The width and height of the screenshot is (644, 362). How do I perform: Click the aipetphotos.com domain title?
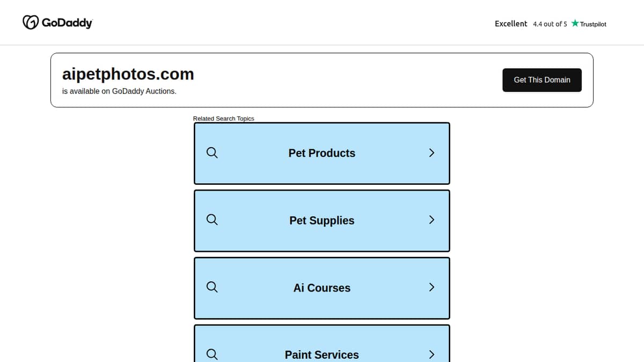pos(128,74)
